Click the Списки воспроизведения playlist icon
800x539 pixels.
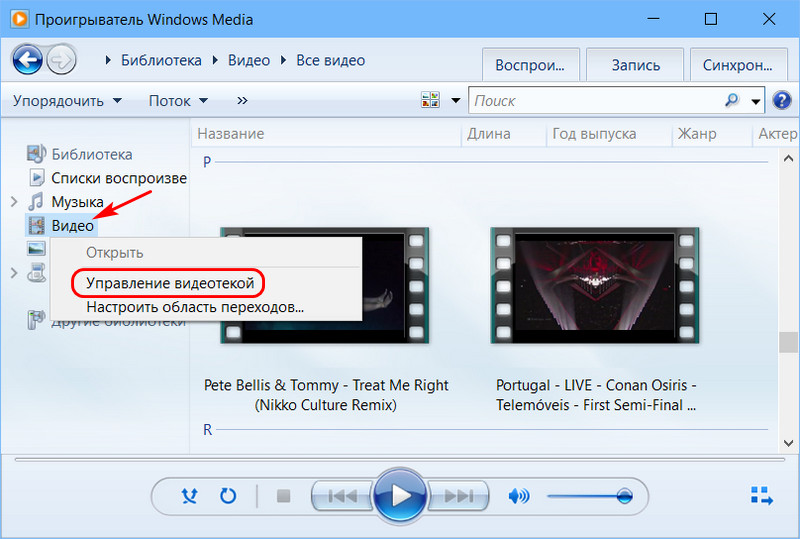point(37,178)
